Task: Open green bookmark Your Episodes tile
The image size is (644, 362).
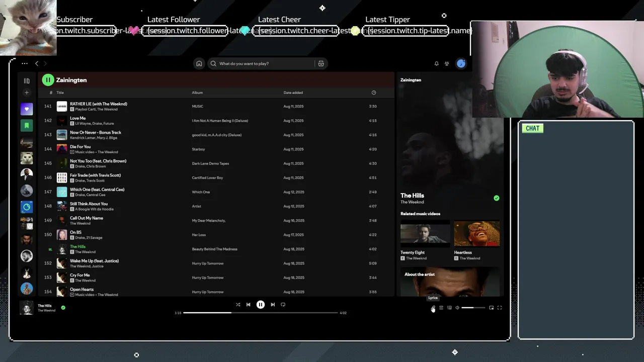Action: click(27, 125)
